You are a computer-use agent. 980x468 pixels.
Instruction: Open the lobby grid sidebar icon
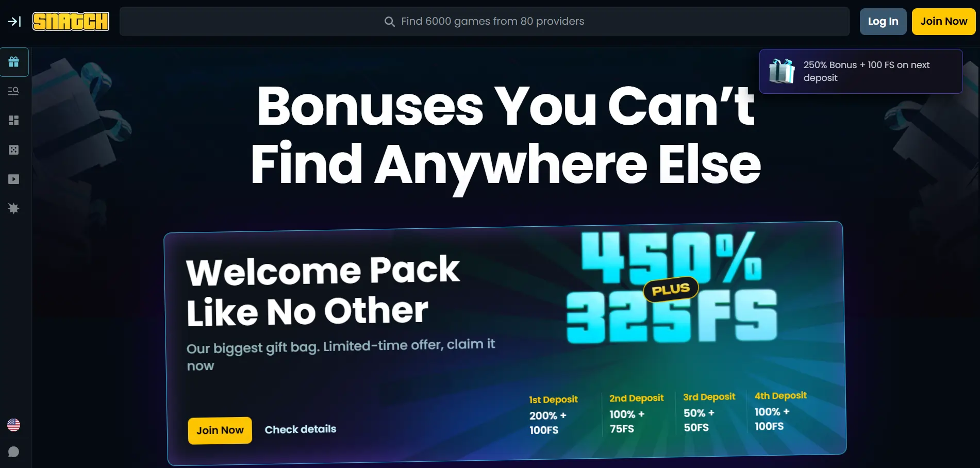tap(14, 121)
